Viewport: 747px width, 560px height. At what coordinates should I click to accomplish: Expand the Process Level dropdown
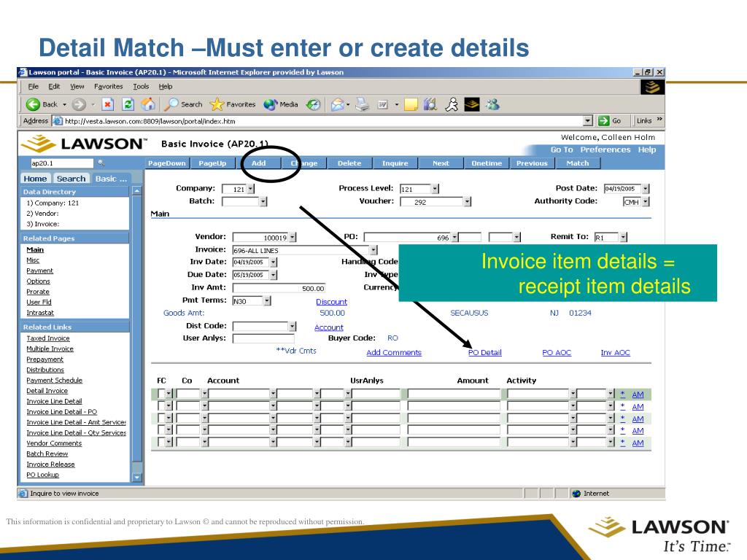pos(435,189)
